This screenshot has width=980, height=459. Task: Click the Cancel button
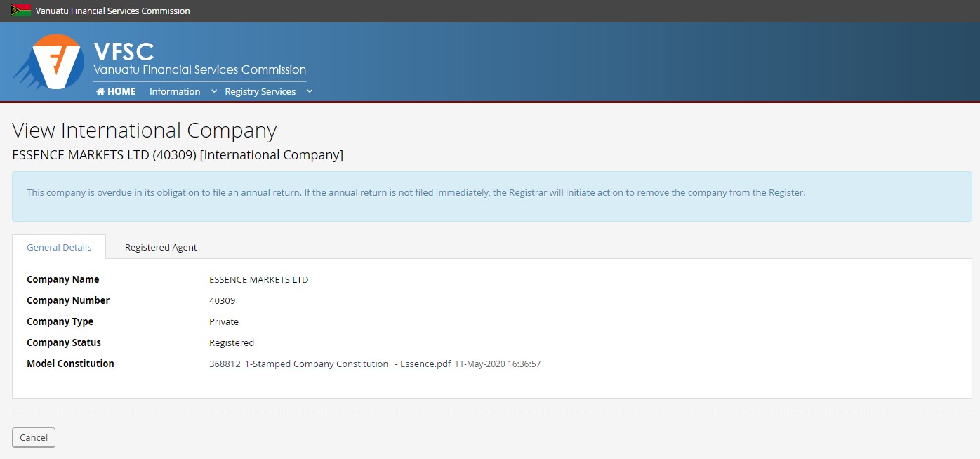click(34, 437)
